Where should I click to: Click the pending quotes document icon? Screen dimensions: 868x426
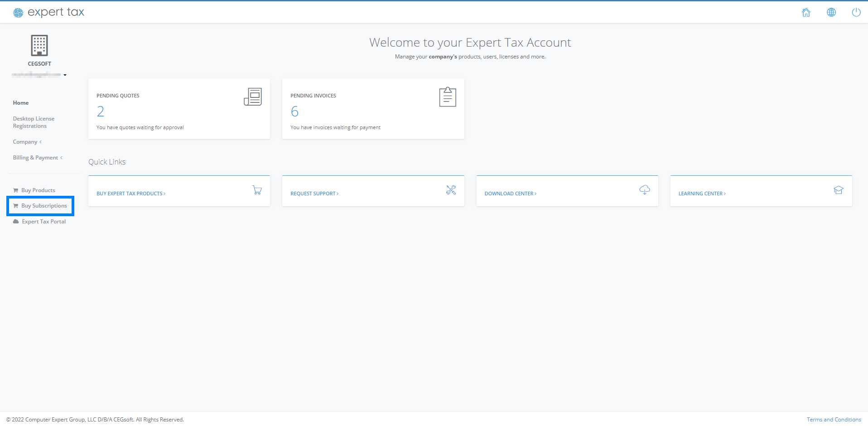pos(253,97)
